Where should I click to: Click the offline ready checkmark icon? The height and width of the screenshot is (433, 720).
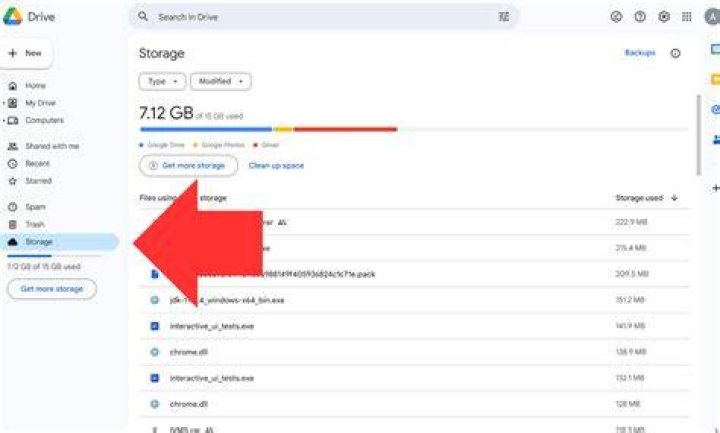coord(616,17)
